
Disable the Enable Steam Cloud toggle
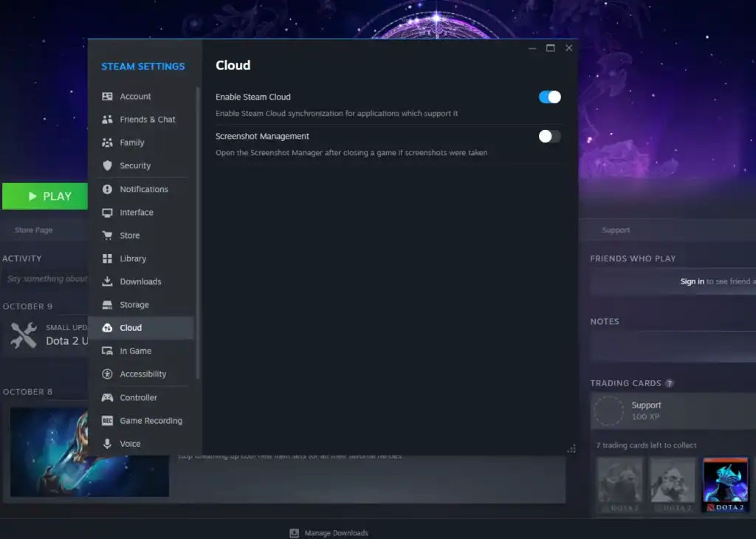click(549, 97)
